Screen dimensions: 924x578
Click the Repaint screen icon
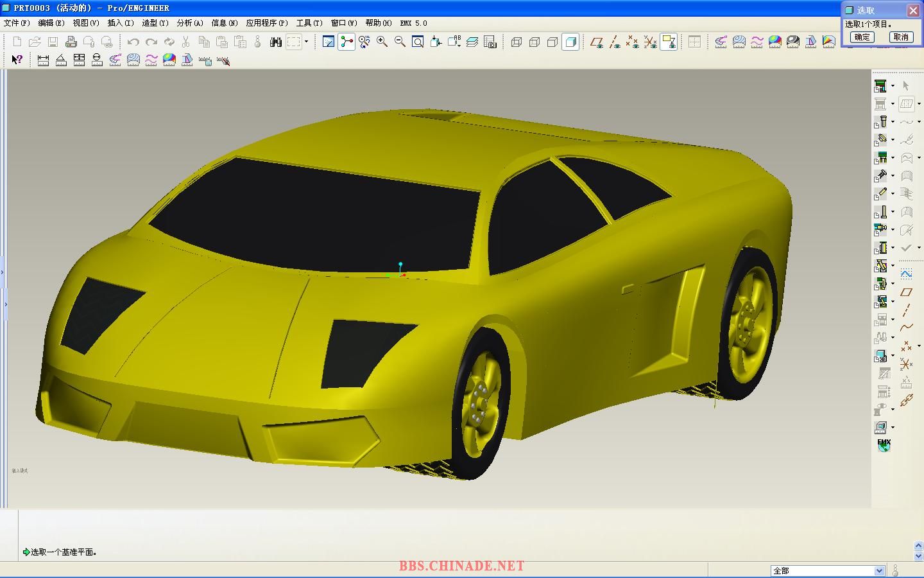point(329,42)
